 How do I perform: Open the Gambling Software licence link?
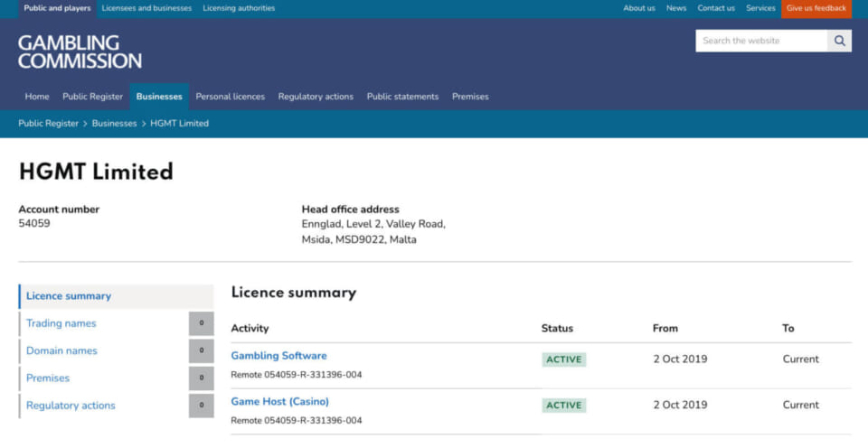click(x=279, y=356)
